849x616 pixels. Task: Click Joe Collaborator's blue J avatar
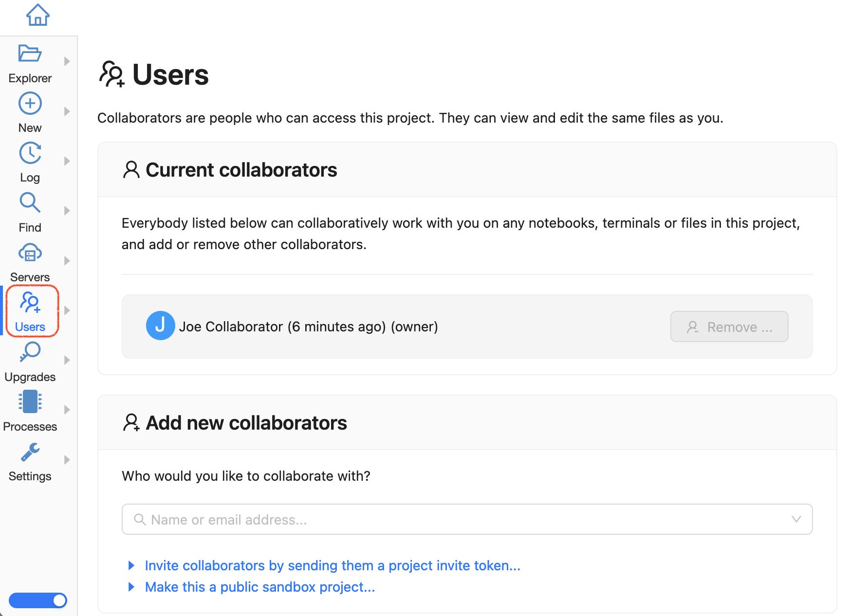(x=160, y=326)
